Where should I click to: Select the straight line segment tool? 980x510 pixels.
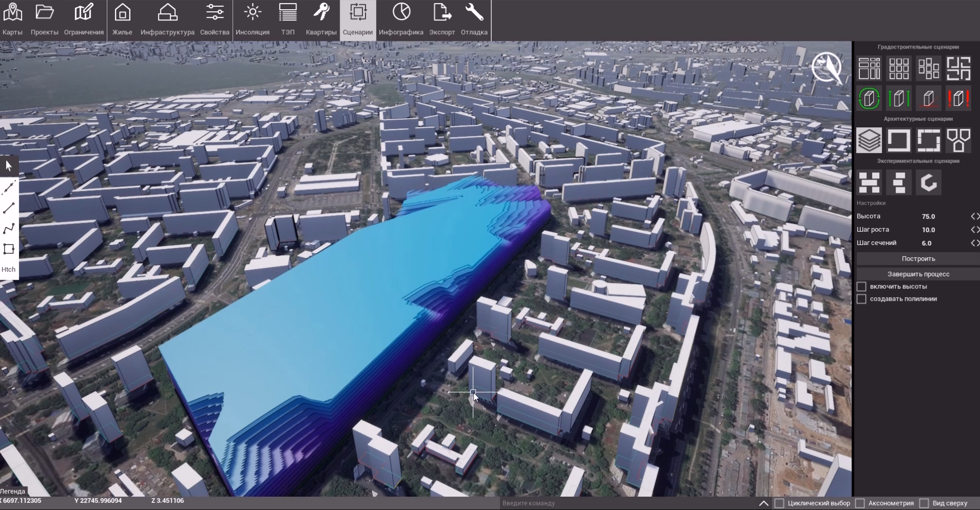[x=9, y=208]
